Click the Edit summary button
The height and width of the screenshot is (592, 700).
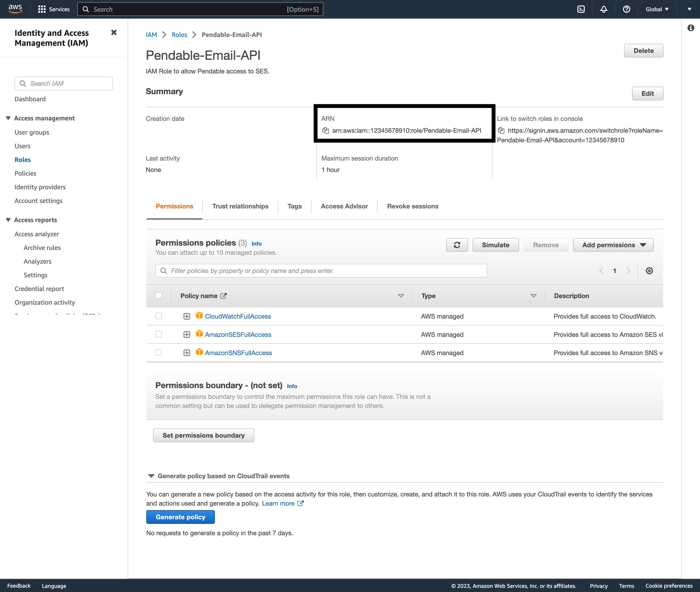click(647, 94)
